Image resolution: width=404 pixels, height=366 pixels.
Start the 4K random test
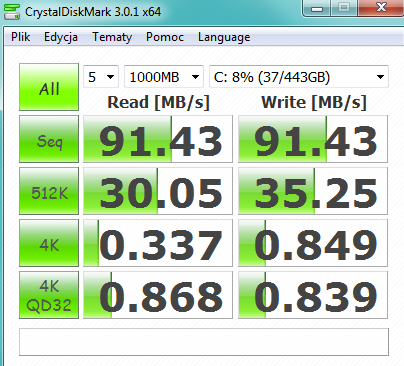click(x=49, y=243)
